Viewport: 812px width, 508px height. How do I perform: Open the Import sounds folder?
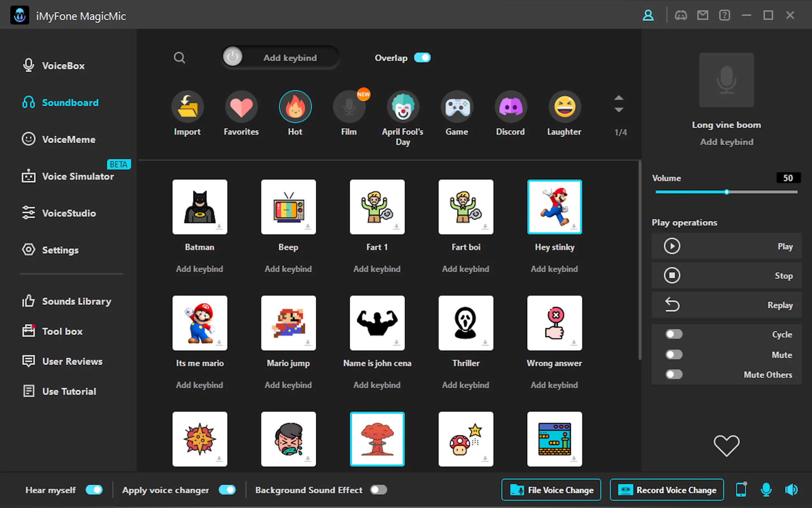click(x=187, y=107)
